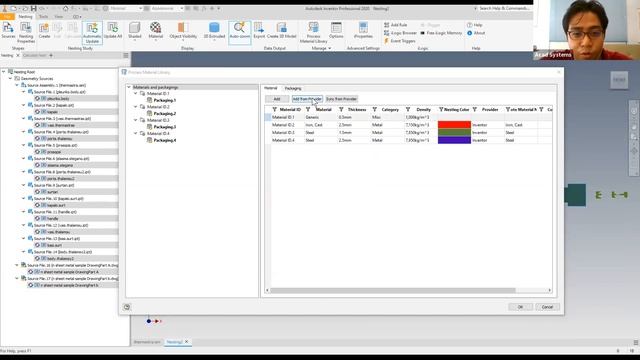Open the Object Visibility dropdown
The image size is (640, 360).
[x=183, y=31]
